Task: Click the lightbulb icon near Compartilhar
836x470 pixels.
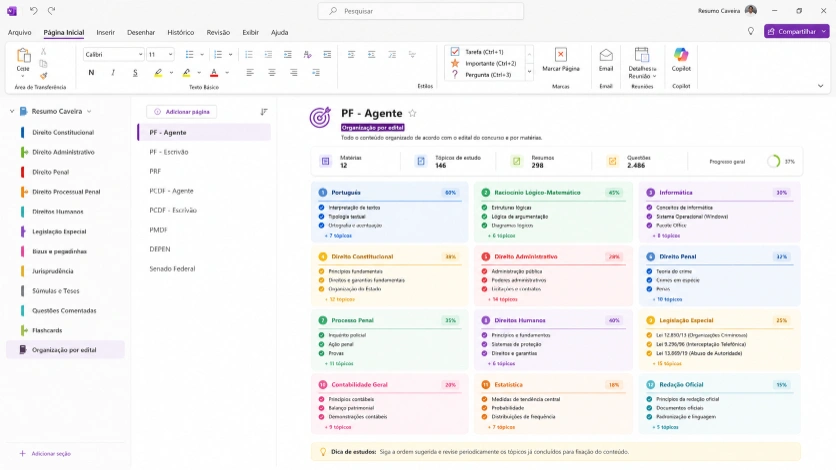Action: click(751, 31)
